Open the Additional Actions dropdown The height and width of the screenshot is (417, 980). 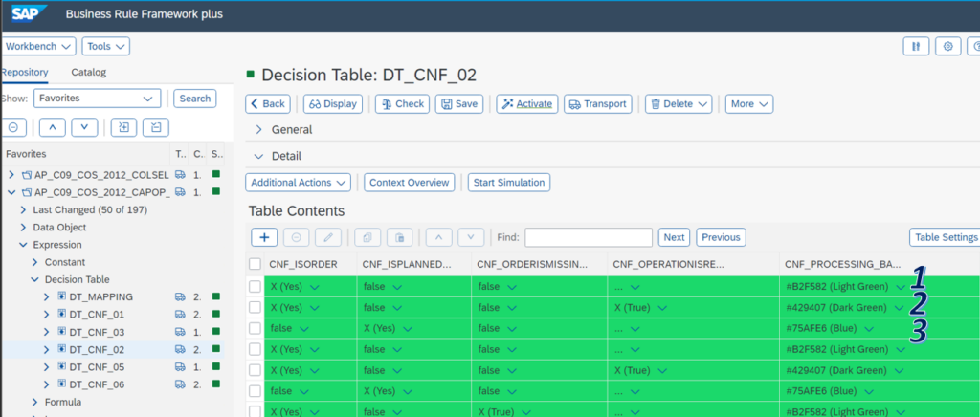pyautogui.click(x=299, y=182)
